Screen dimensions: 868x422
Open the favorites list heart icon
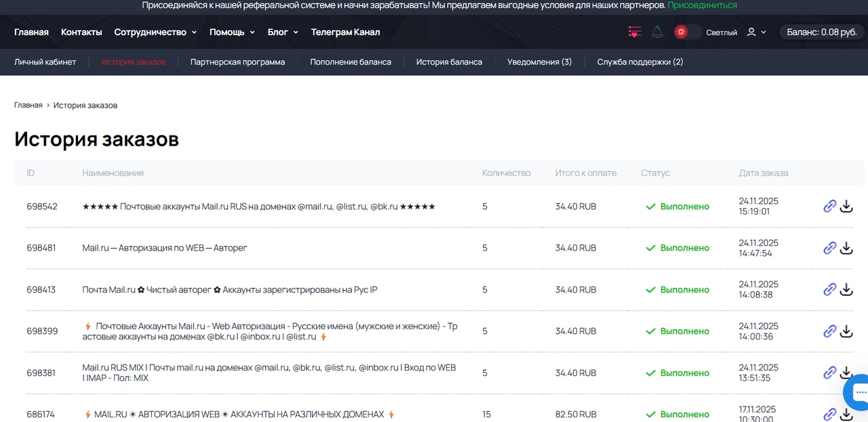coord(634,32)
